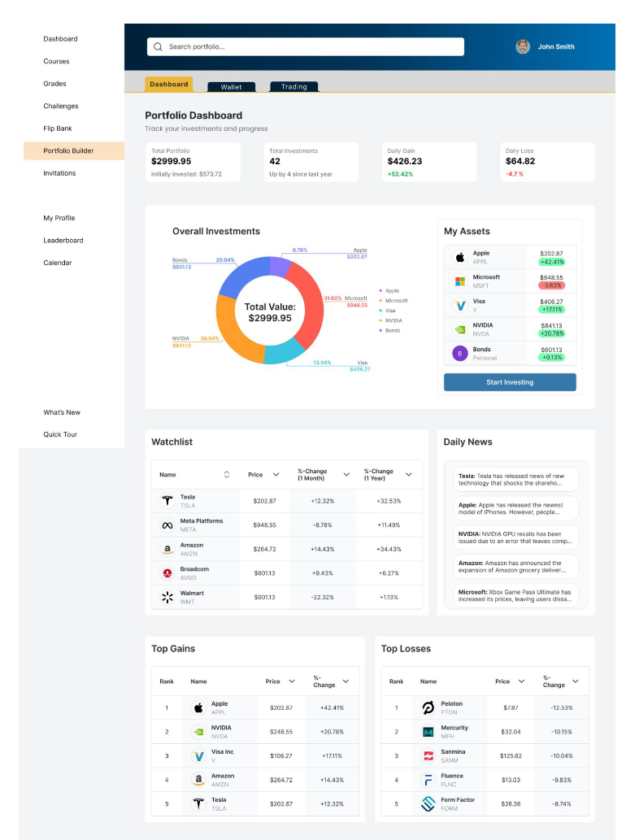Click the Search portfolio input field
Screen dimensions: 626x840
pyautogui.click(x=305, y=46)
